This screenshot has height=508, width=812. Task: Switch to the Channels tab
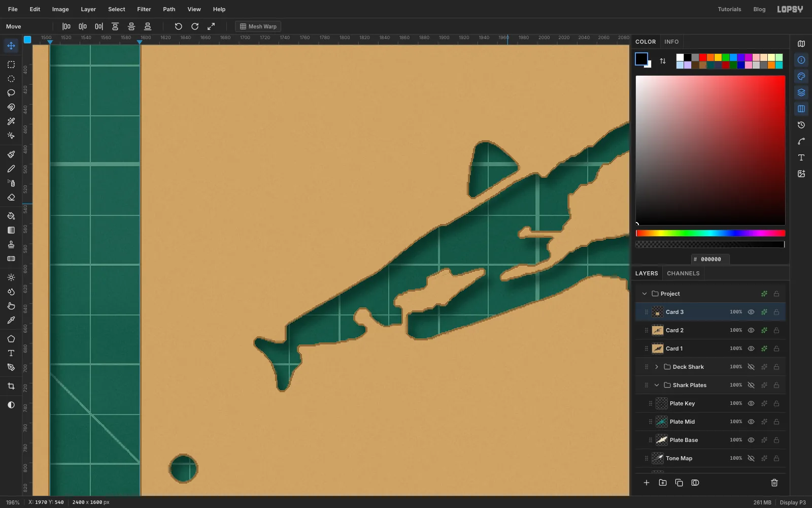pos(683,273)
